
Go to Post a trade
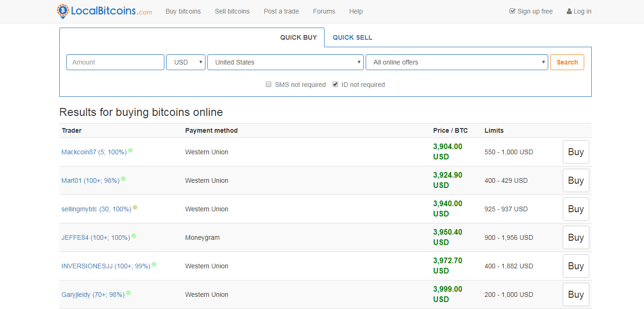(x=281, y=11)
